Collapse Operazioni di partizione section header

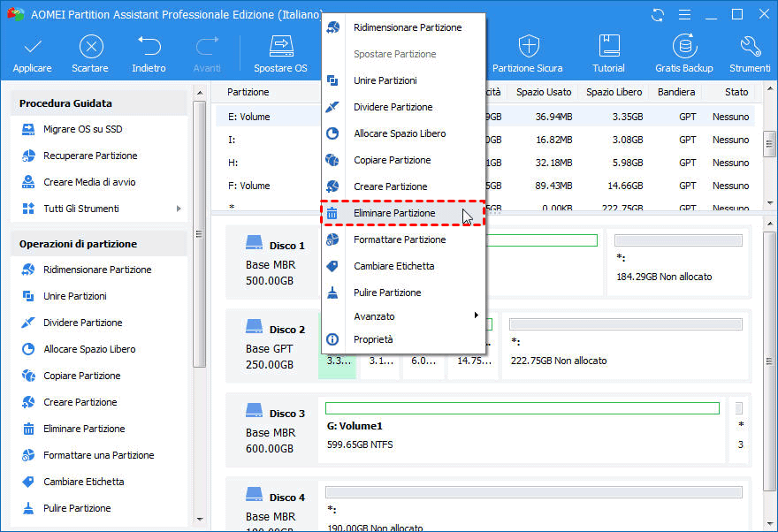99,244
